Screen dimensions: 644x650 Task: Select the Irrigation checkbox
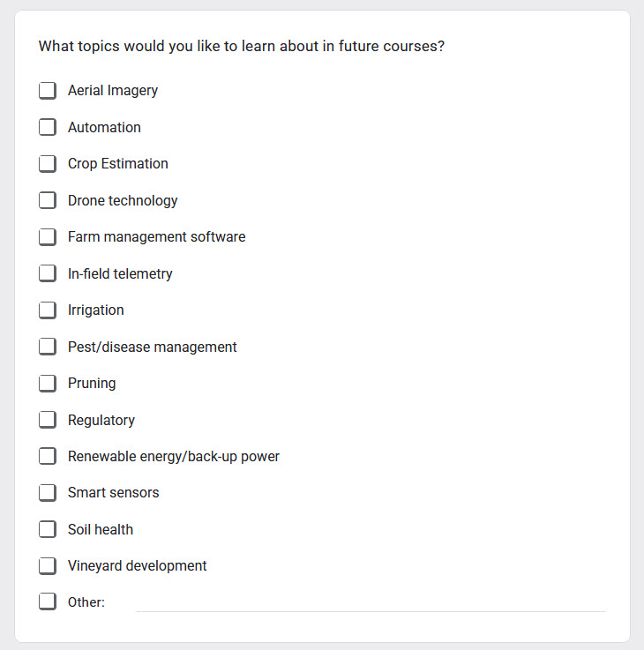(48, 310)
